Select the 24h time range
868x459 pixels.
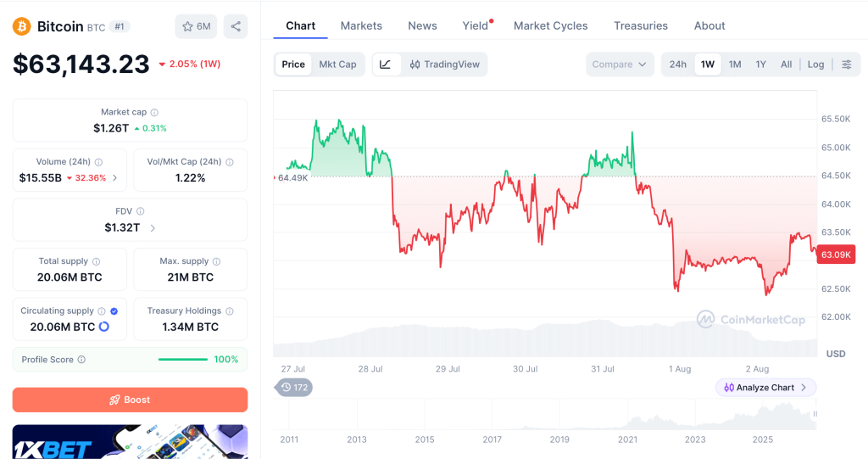[677, 64]
